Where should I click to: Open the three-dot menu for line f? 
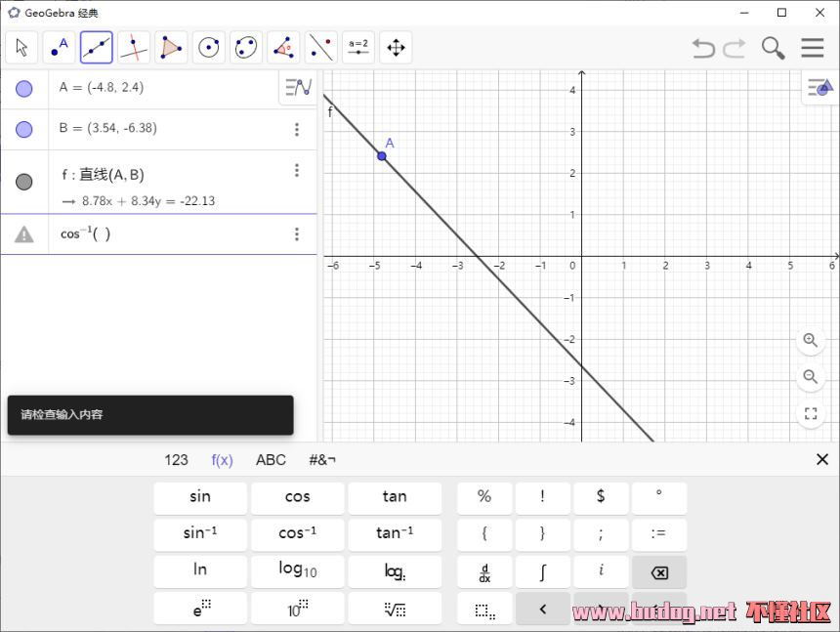(297, 171)
